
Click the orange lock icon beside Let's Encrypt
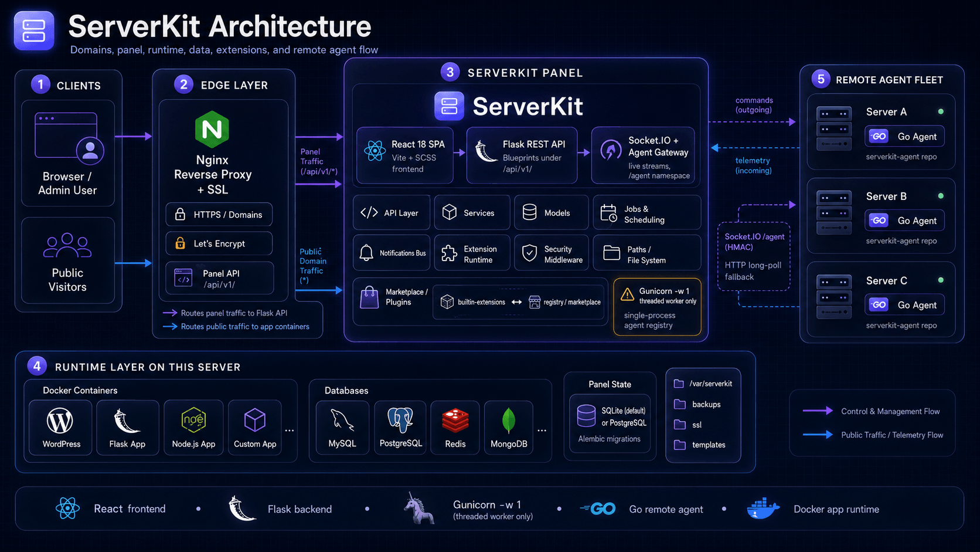click(181, 243)
